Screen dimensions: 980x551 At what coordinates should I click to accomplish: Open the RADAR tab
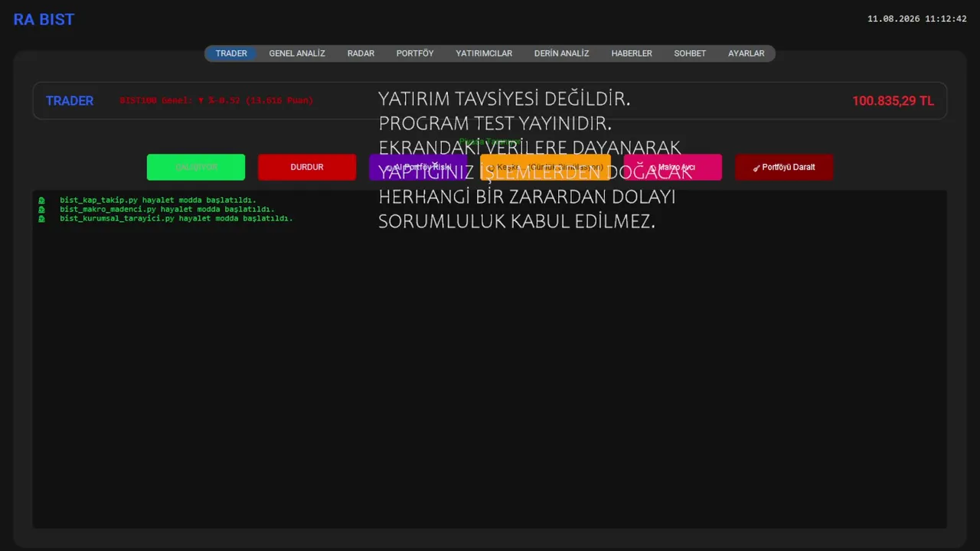pyautogui.click(x=361, y=54)
